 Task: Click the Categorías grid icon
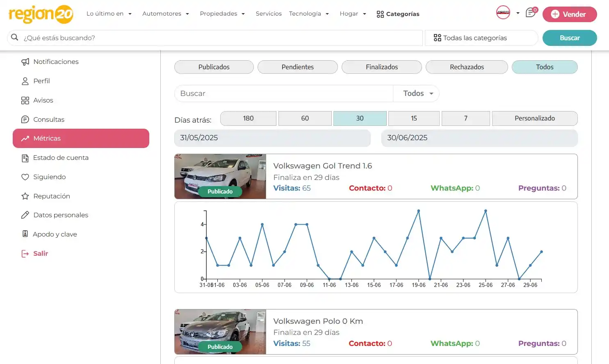(380, 14)
